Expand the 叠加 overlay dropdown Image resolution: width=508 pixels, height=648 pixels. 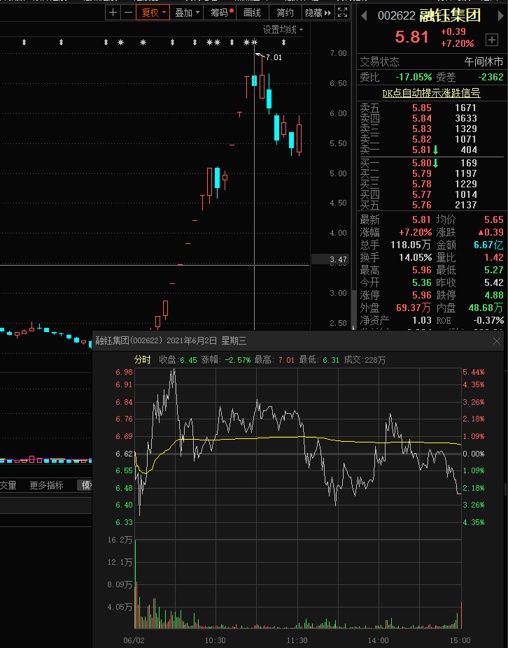[187, 13]
